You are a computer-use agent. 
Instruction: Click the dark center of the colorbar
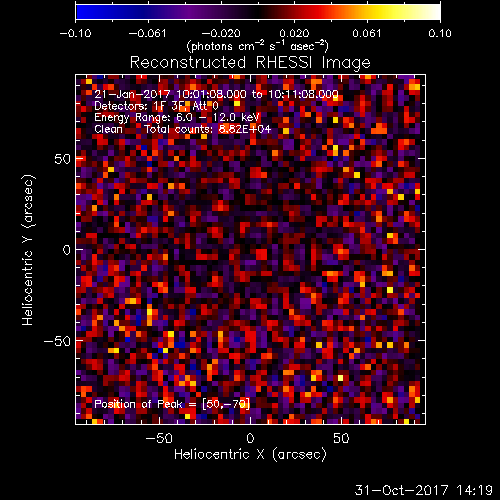[x=258, y=12]
